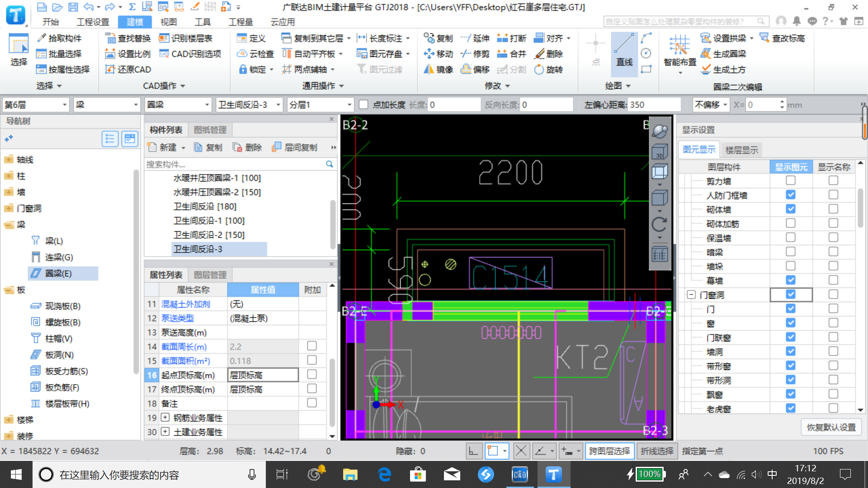The height and width of the screenshot is (488, 868).
Task: Click the 删除 delete tool in ribbon
Action: pos(548,54)
